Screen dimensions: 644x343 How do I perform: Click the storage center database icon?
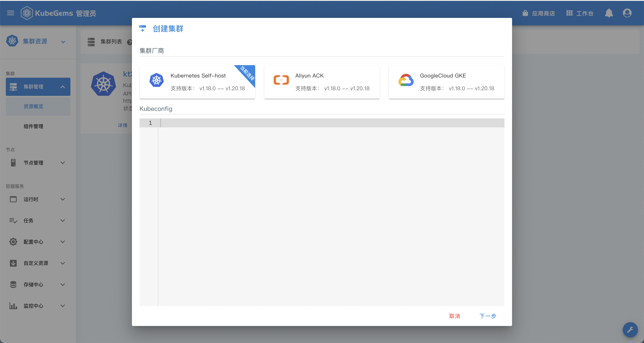(13, 284)
